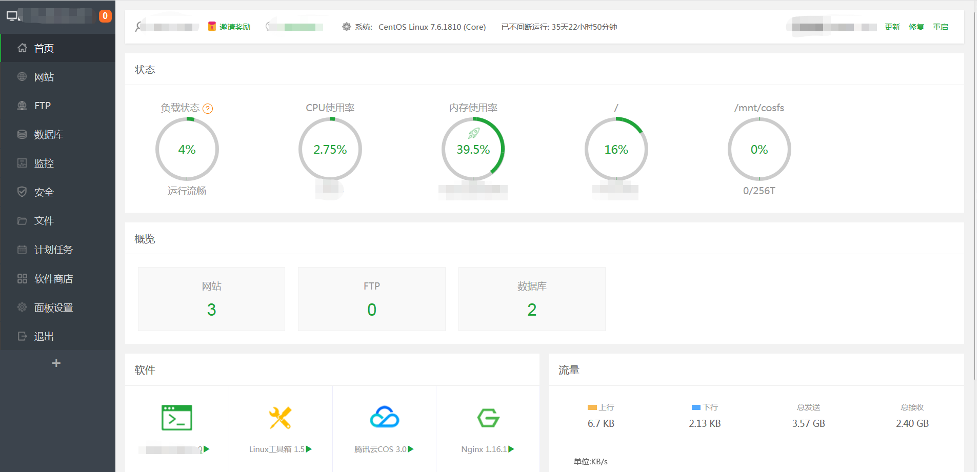Click the 更新 update link
This screenshot has width=980, height=472.
click(892, 27)
